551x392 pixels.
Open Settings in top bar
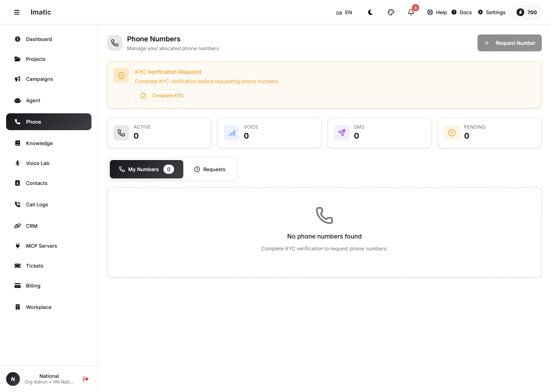tap(492, 12)
